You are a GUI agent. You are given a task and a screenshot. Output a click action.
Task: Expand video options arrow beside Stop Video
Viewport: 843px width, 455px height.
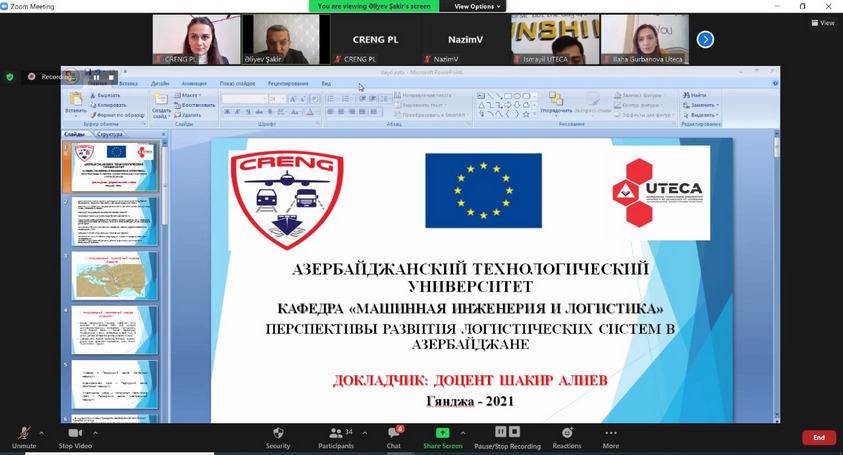98,432
